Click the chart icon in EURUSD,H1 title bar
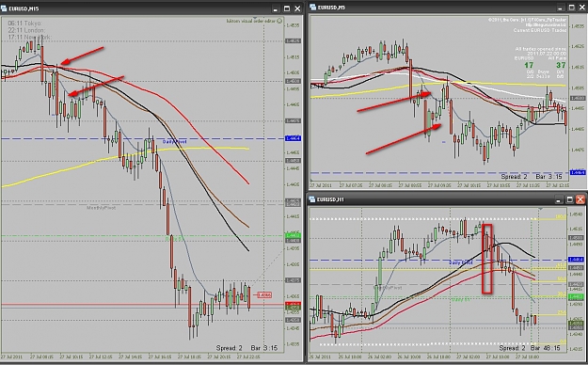Image resolution: width=588 pixels, height=365 pixels. tap(312, 199)
